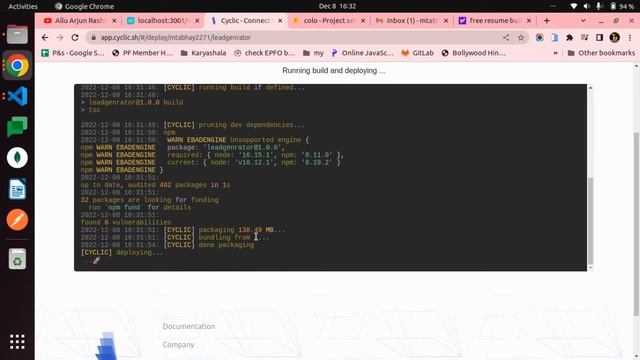This screenshot has height=360, width=640.
Task: Reload the Cyclic deploy page
Action: point(75,38)
